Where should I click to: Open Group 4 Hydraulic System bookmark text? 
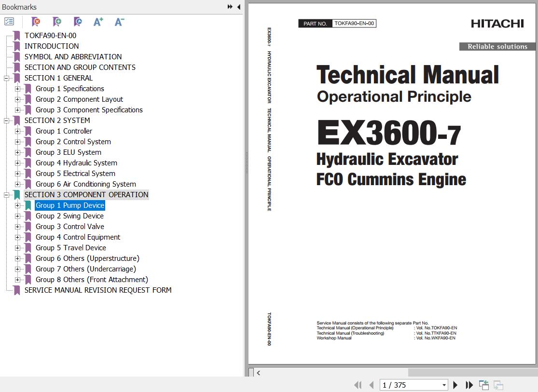(77, 163)
